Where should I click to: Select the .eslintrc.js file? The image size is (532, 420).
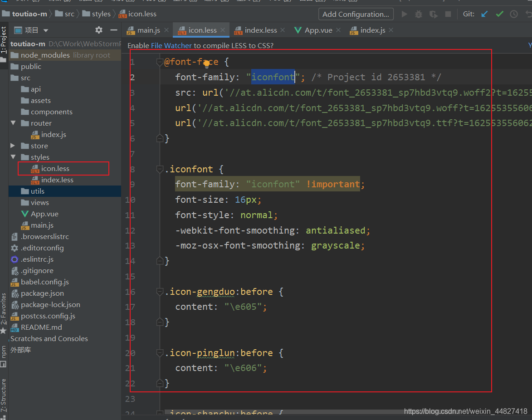coord(65,259)
